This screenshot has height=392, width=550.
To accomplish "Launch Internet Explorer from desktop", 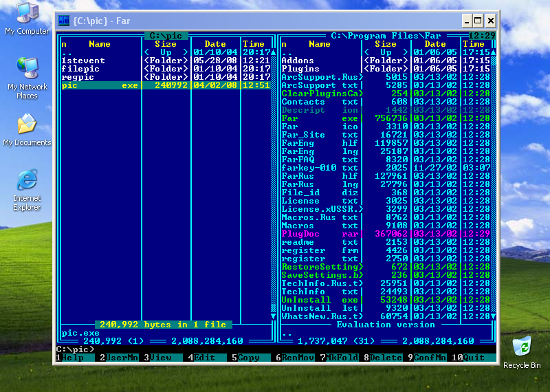I will [x=27, y=190].
